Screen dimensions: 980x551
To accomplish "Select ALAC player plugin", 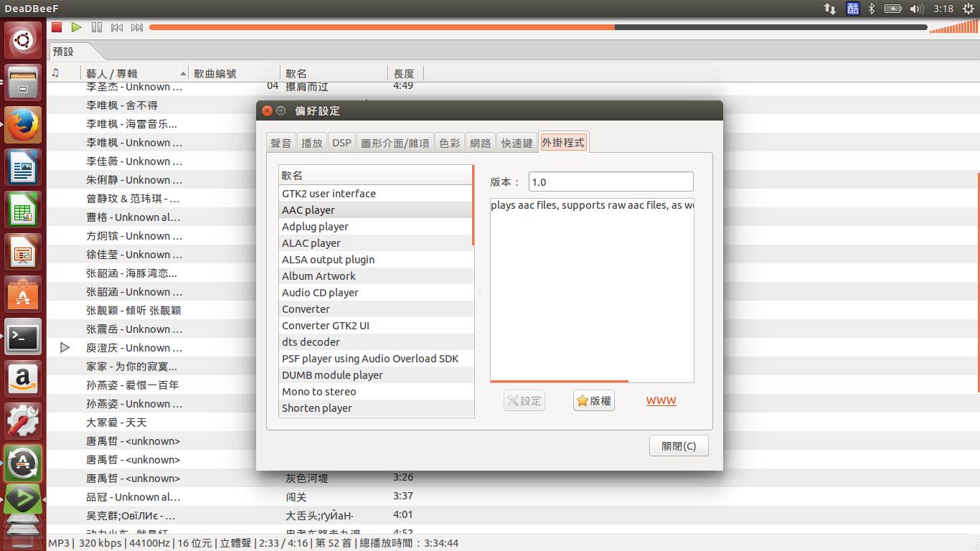I will coord(376,243).
